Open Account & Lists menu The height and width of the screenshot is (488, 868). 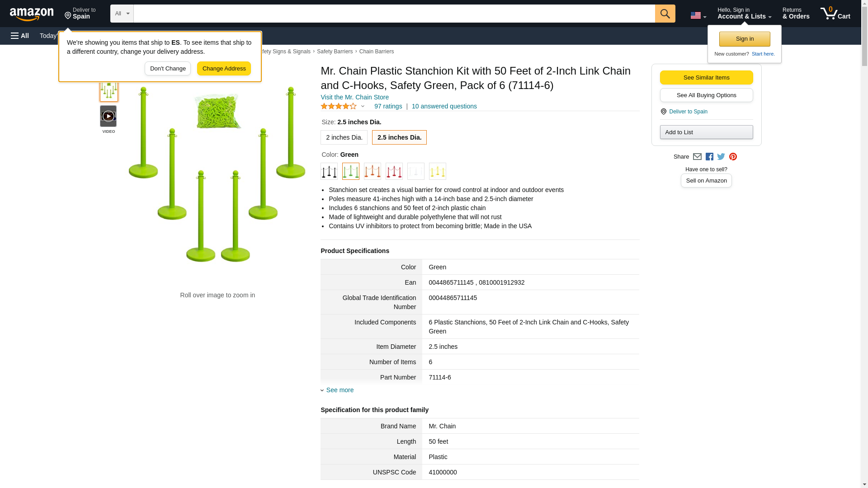click(x=744, y=14)
